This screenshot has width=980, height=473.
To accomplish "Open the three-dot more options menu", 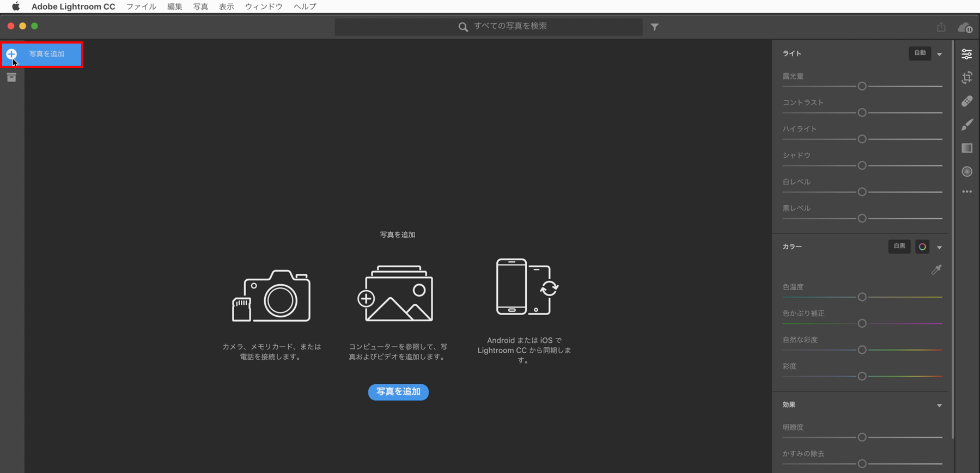I will pyautogui.click(x=967, y=192).
